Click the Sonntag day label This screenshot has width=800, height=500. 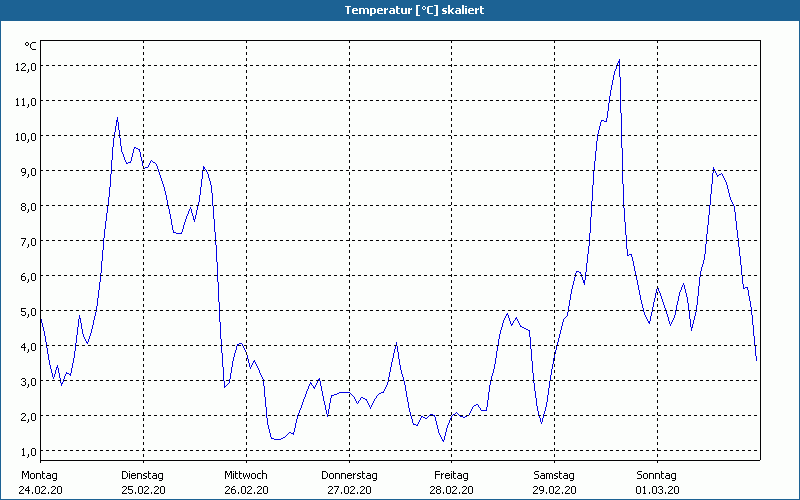[657, 475]
